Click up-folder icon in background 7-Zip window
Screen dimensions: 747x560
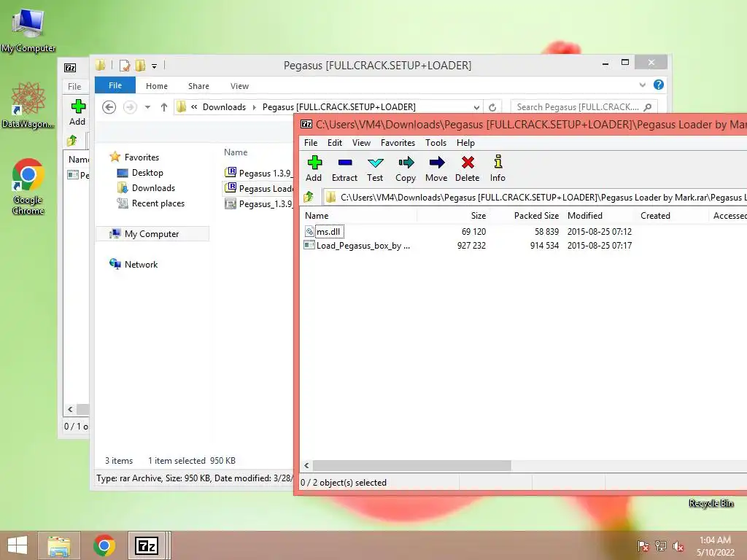(x=72, y=141)
